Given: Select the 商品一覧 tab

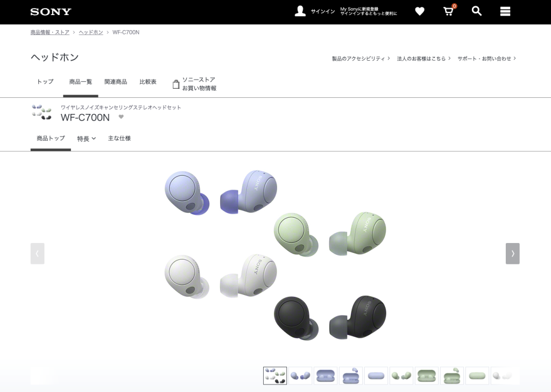Looking at the screenshot, I should click(81, 82).
